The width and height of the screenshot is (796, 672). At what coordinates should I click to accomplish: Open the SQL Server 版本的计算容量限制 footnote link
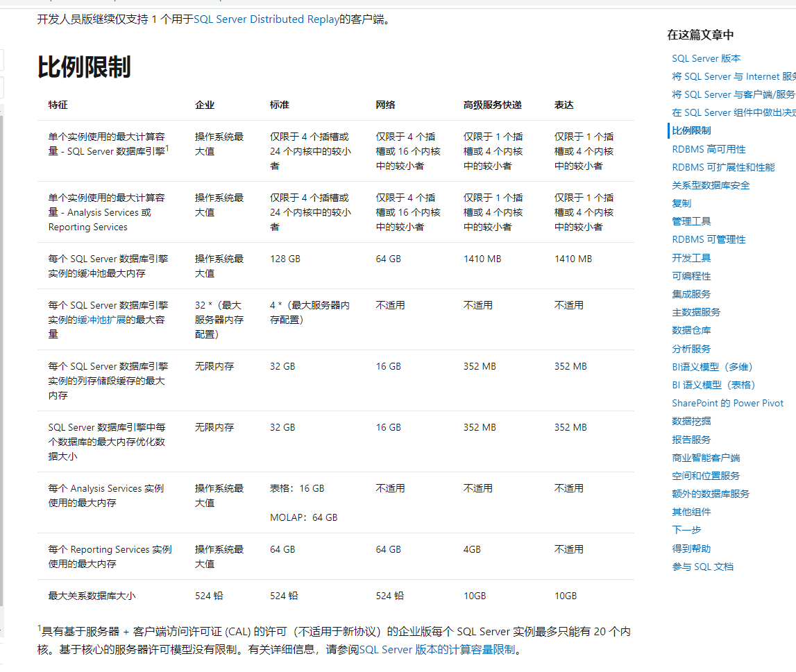tap(437, 650)
